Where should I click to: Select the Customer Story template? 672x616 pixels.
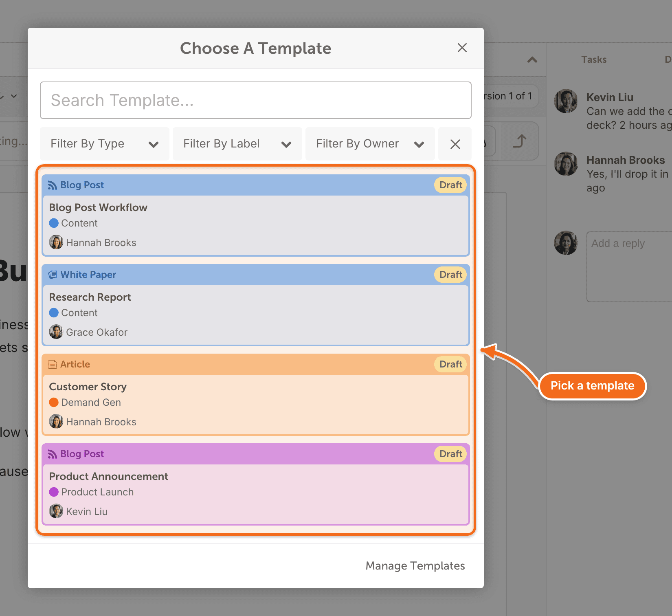(x=256, y=395)
